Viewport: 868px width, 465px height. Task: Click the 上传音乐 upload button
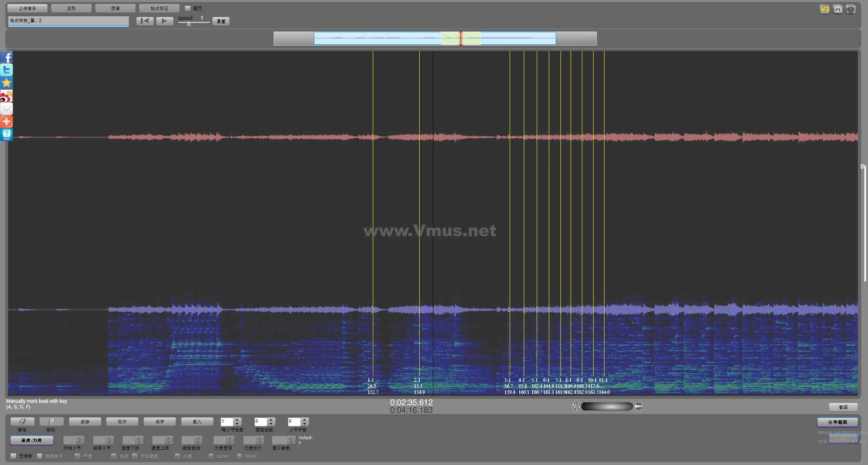[27, 8]
